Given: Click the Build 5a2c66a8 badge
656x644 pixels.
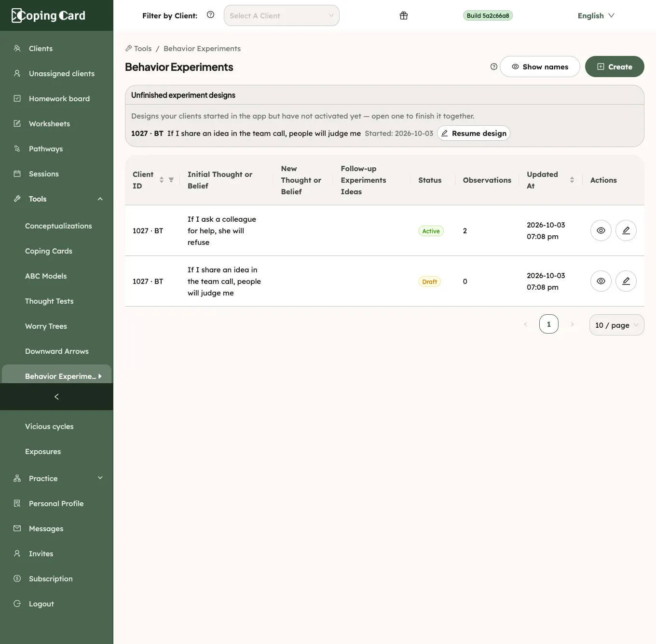Looking at the screenshot, I should (488, 15).
